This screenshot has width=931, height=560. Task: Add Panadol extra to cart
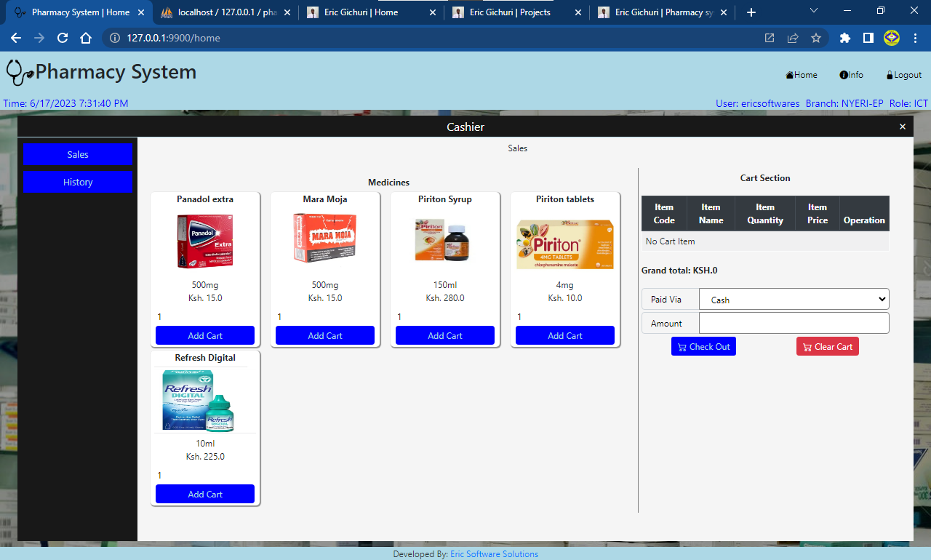pos(205,335)
